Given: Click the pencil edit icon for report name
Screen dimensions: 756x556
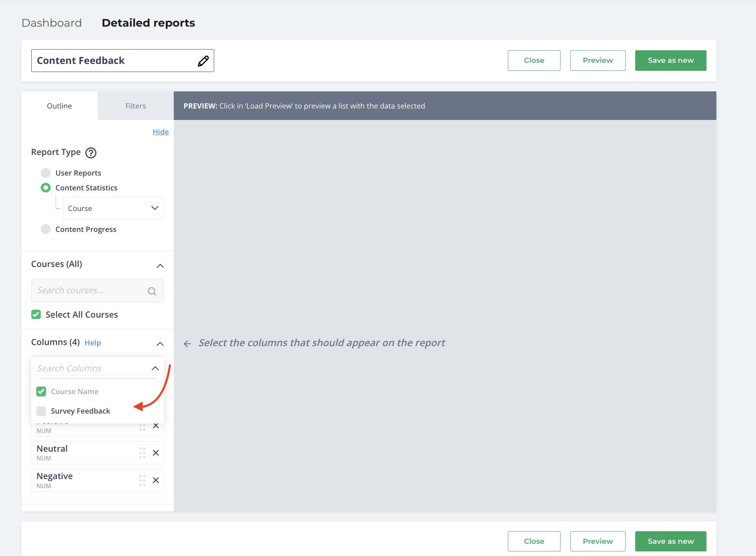Looking at the screenshot, I should [203, 61].
